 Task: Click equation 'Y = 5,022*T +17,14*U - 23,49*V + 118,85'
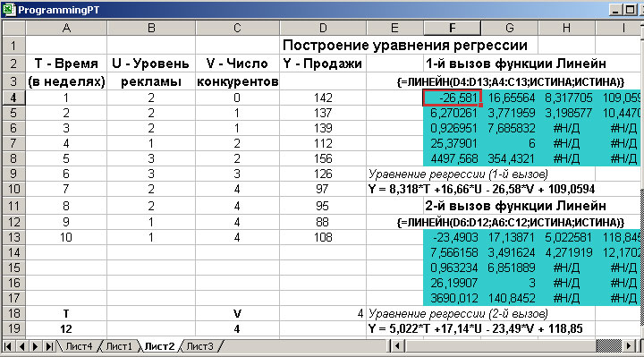click(x=476, y=328)
